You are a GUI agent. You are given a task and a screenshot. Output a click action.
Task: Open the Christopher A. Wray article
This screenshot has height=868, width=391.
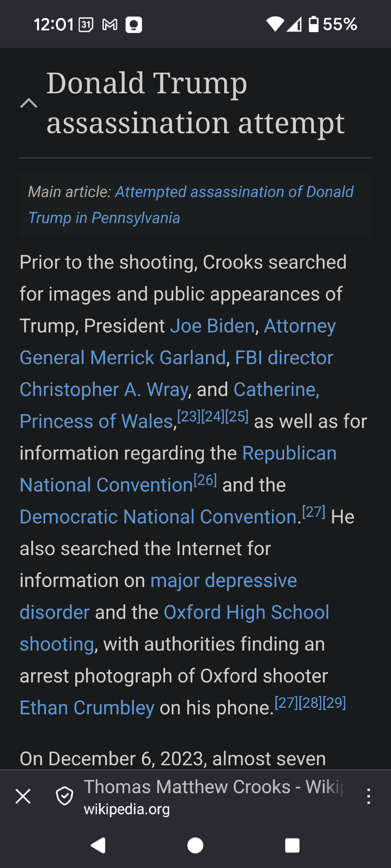(104, 390)
